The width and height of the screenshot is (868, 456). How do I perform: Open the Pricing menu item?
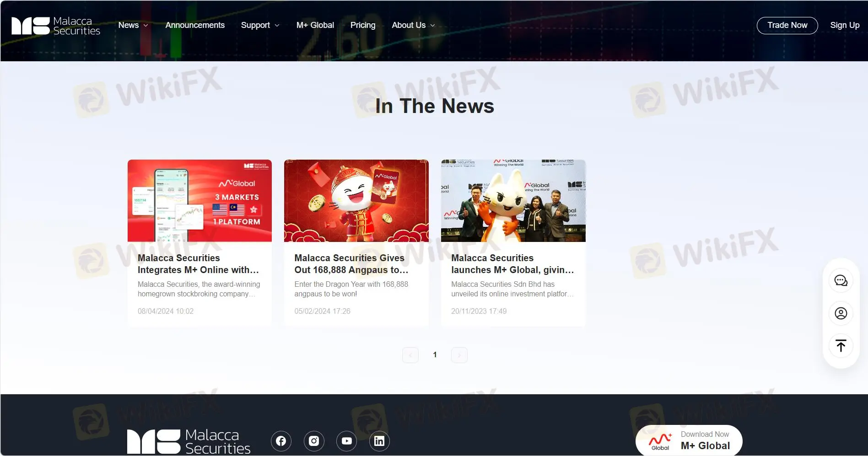pos(363,25)
